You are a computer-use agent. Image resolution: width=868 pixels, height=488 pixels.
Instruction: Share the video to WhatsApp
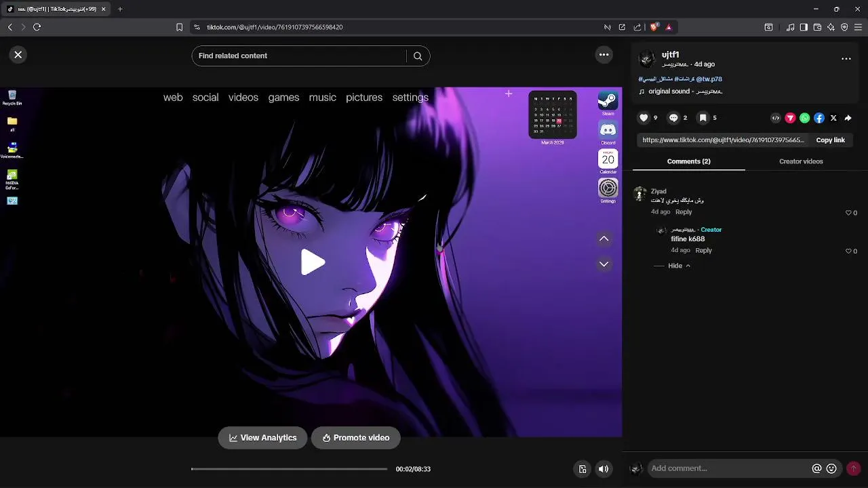point(804,118)
